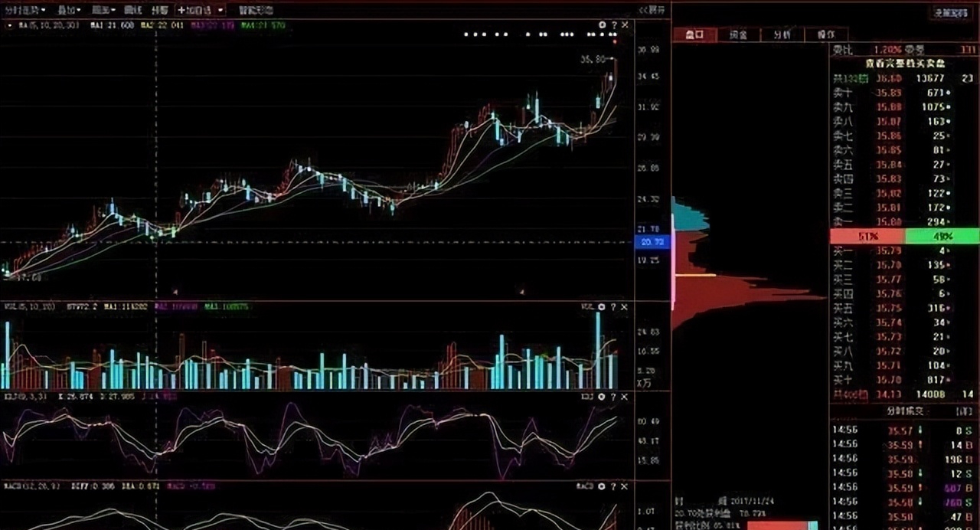Screen dimensions: 980x530
Task: Open KDJ indicator panel settings gear
Action: click(x=602, y=397)
